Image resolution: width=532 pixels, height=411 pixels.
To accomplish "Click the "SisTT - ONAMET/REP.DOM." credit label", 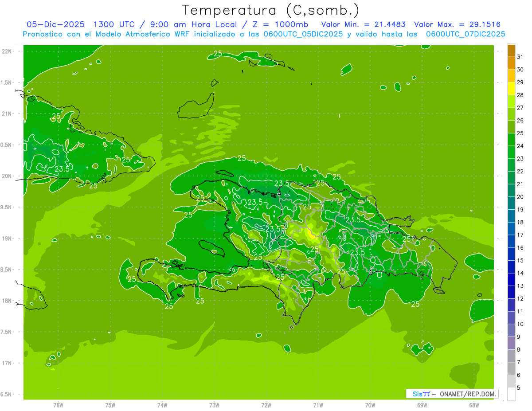I will (x=452, y=394).
